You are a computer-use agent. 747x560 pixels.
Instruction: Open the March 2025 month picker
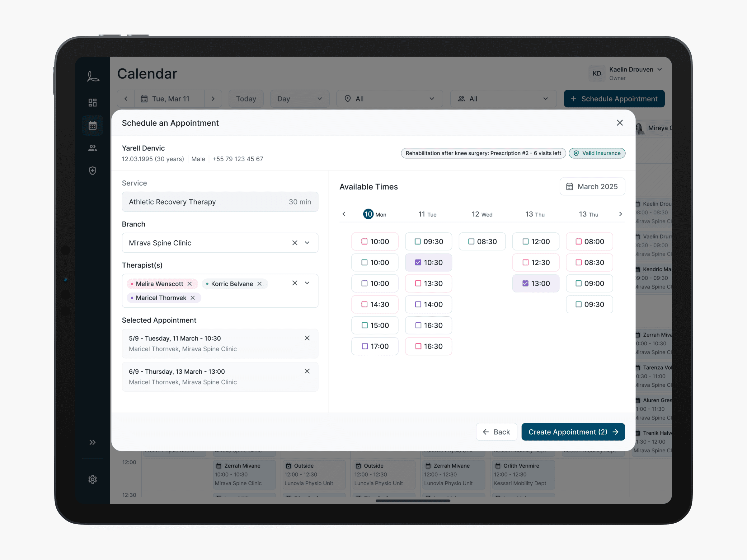click(x=592, y=186)
